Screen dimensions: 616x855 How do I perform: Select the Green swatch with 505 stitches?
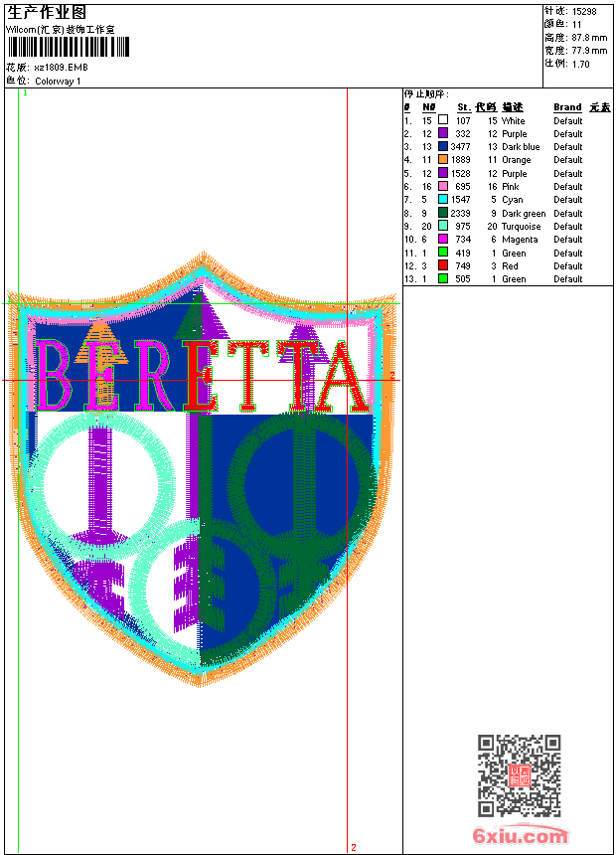[x=443, y=278]
